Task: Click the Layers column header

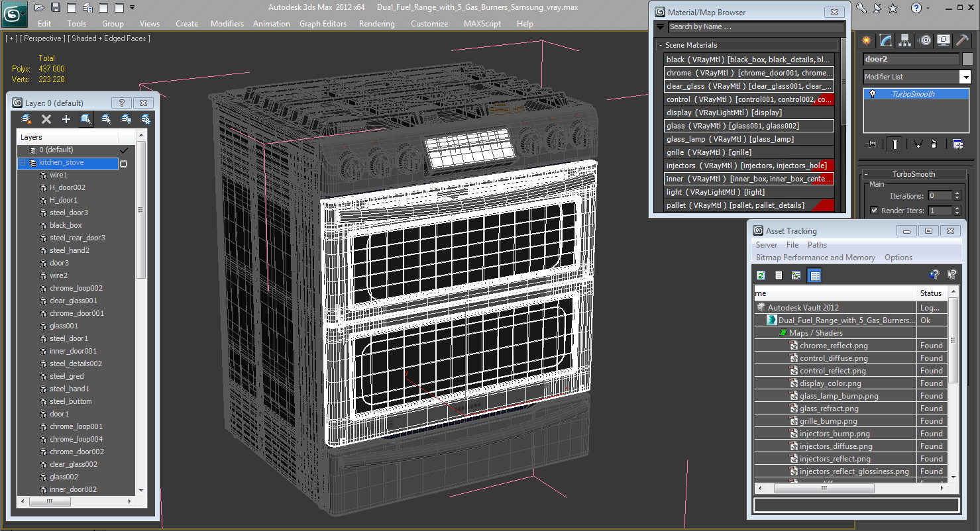Action: pyautogui.click(x=68, y=137)
